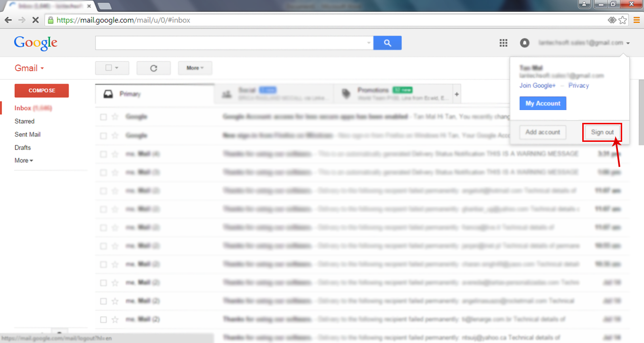Screen dimensions: 644x343
Task: Switch to the Promotions tab
Action: [x=393, y=94]
